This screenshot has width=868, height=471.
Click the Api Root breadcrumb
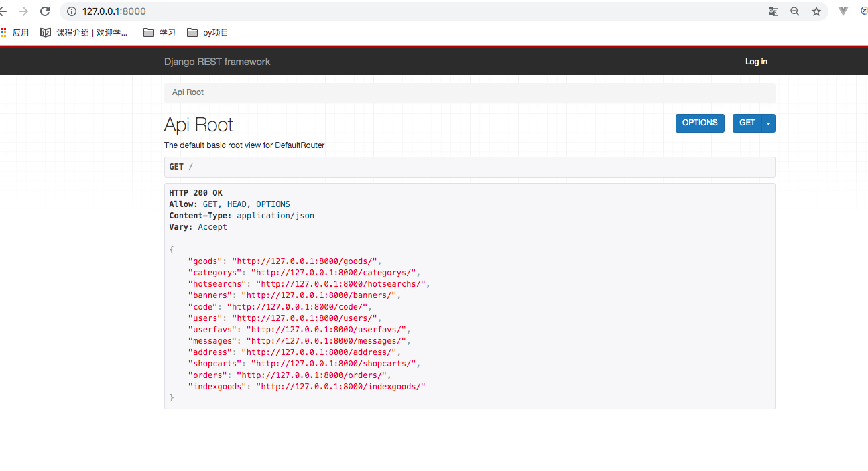[188, 92]
